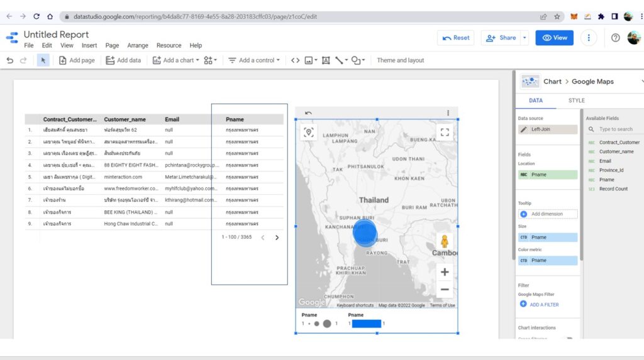The image size is (644, 360).
Task: Open the File menu
Action: tap(29, 46)
